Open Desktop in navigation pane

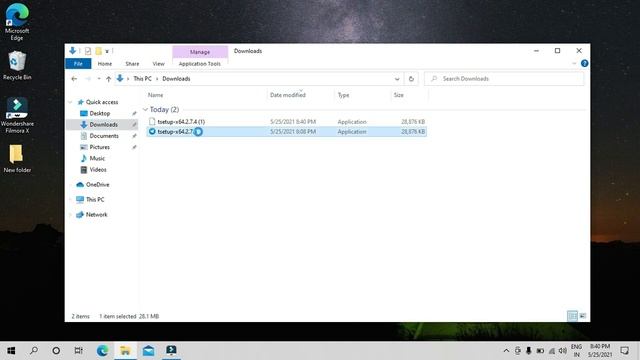click(x=100, y=113)
